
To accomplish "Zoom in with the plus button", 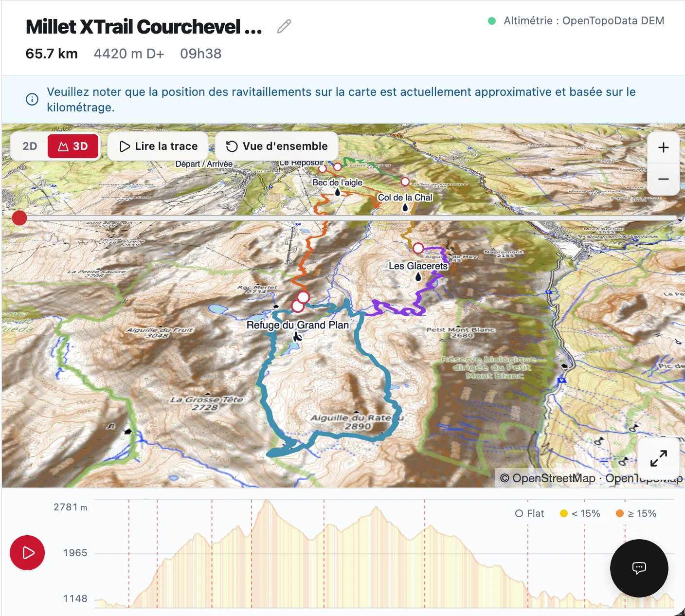I will [x=663, y=147].
